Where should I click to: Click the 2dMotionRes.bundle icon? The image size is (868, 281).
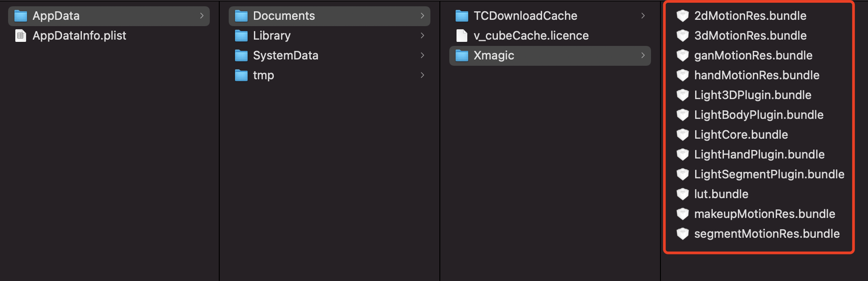point(683,16)
